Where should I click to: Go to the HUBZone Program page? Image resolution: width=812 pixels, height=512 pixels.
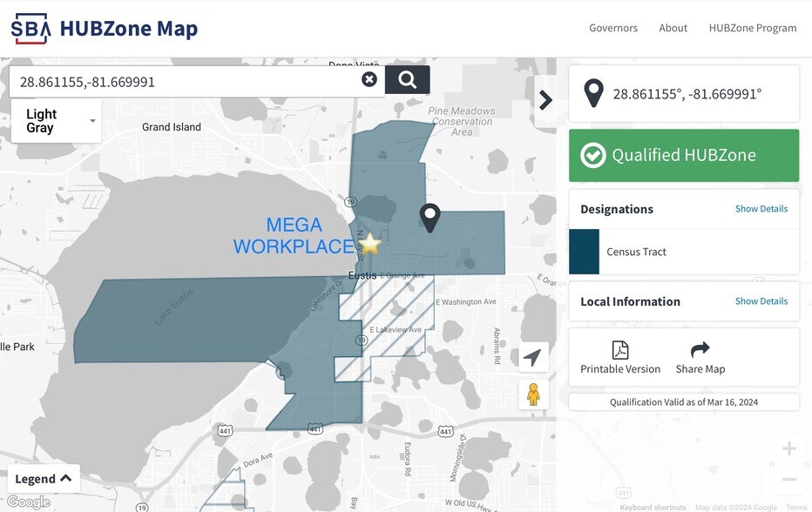pos(752,28)
